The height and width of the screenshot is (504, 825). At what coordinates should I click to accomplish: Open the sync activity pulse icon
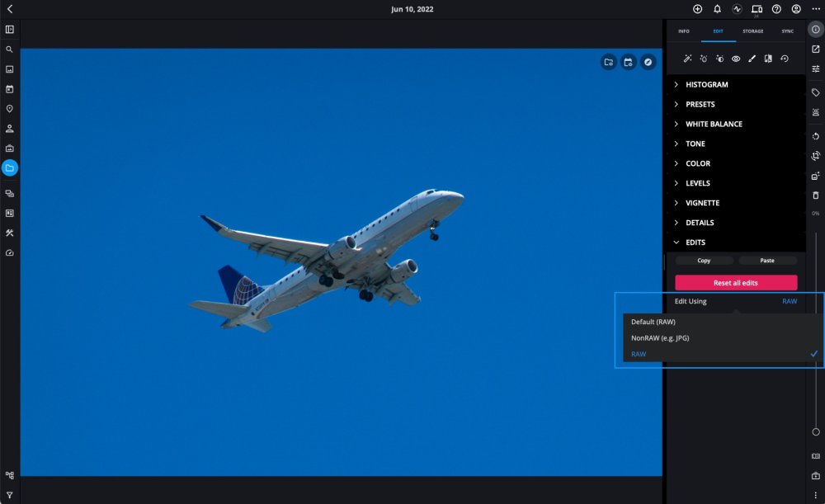[737, 9]
